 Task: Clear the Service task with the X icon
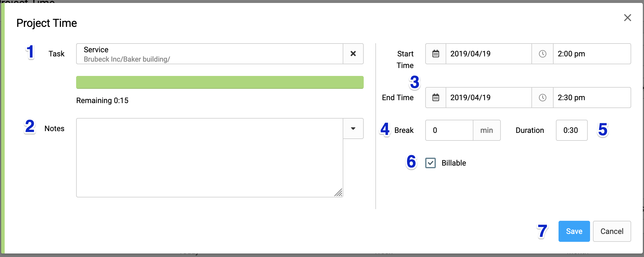(353, 54)
